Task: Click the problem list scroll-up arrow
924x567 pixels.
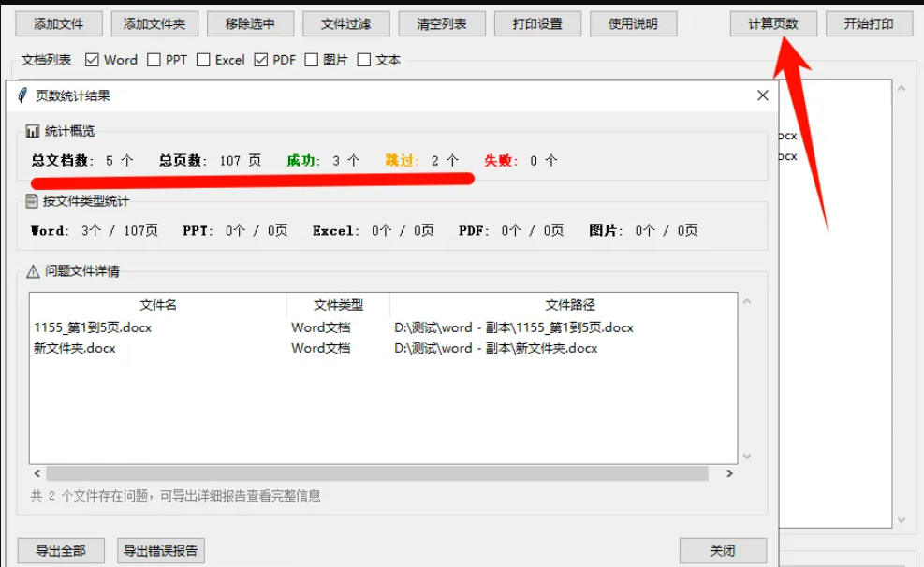Action: pos(747,301)
